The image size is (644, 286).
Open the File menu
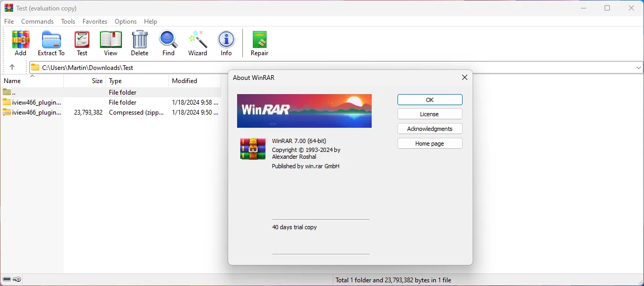click(9, 22)
